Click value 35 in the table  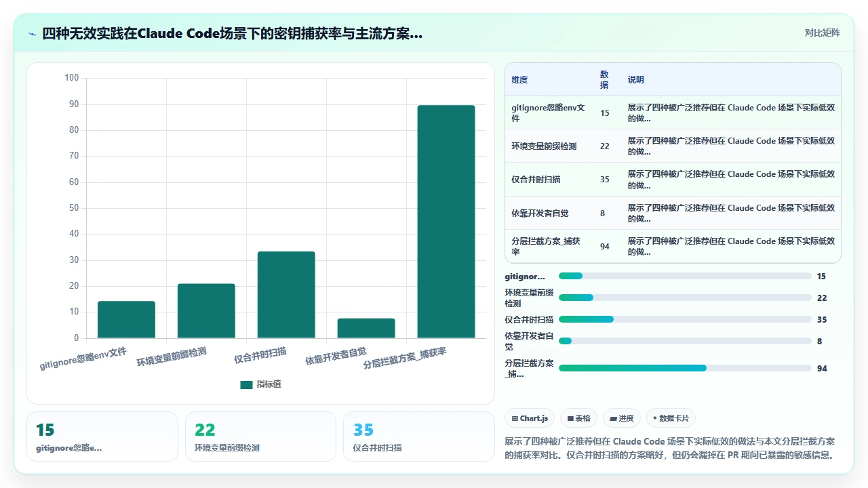[604, 180]
